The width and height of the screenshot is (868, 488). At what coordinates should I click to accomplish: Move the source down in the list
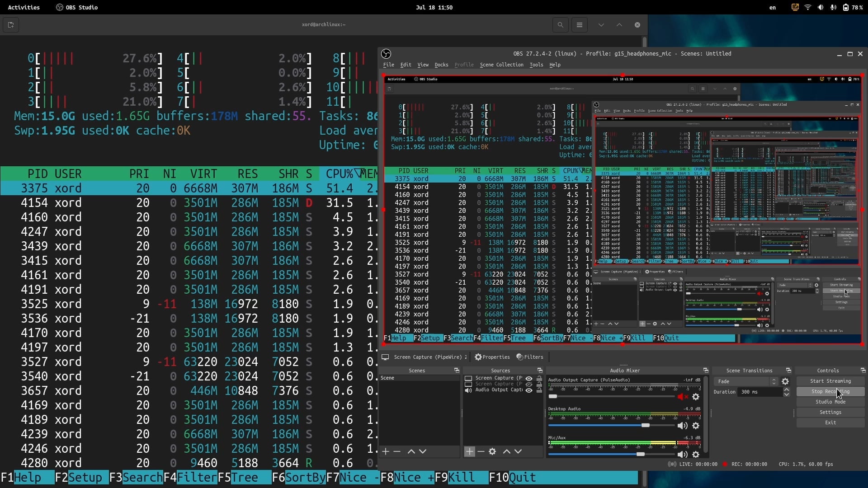[518, 451]
